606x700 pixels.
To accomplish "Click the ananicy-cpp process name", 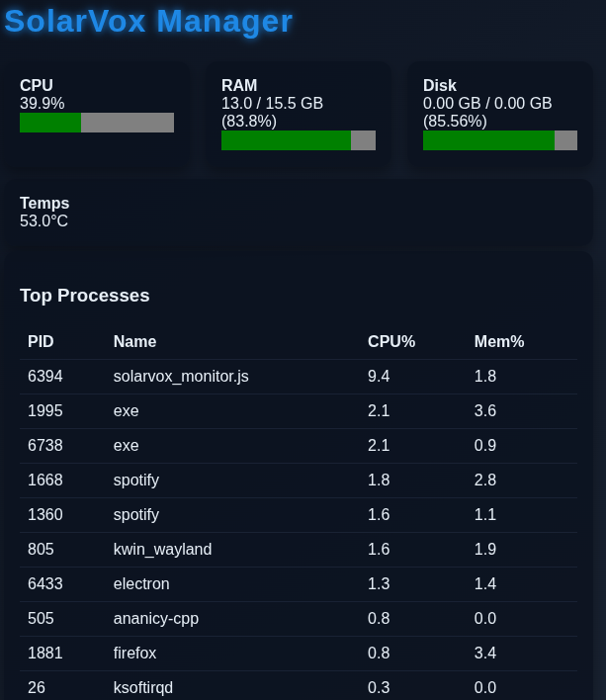I will click(x=155, y=618).
